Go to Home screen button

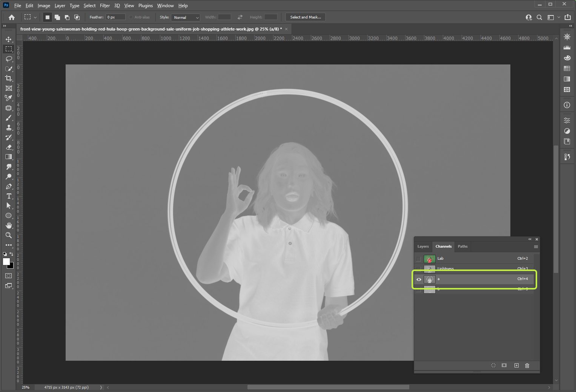[12, 17]
